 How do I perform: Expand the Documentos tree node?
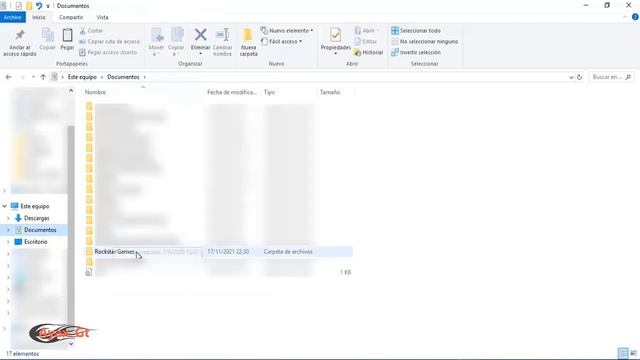point(8,230)
